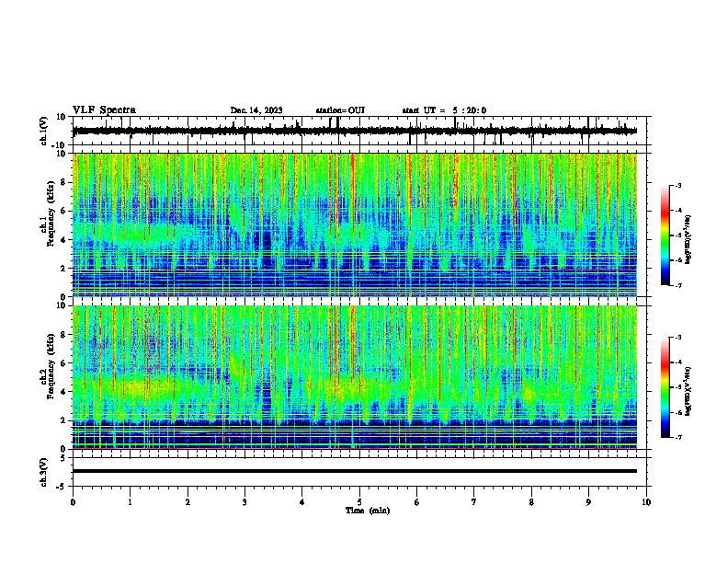Click the 'station=OUJ' label
The height and width of the screenshot is (563, 728).
pos(340,110)
